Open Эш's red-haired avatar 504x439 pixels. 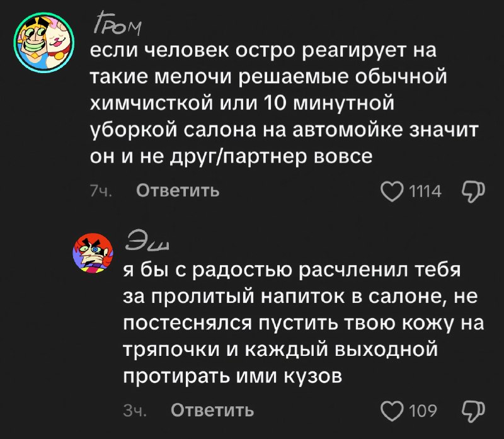[93, 253]
